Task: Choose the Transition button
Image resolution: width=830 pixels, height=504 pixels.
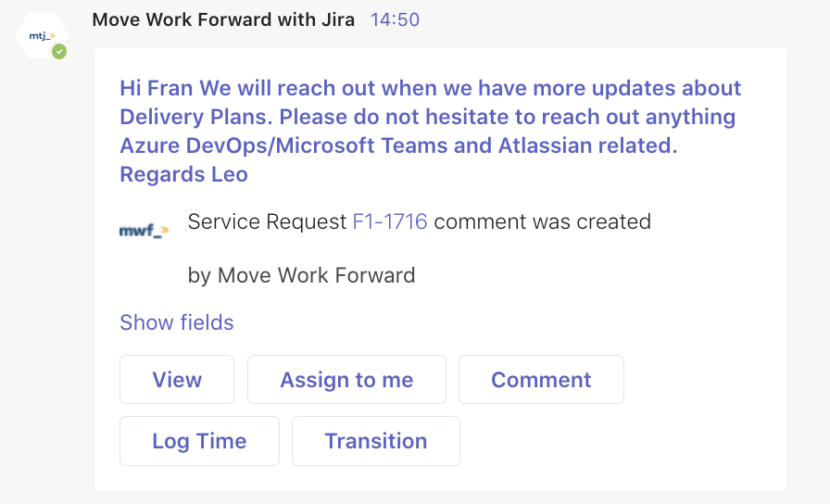Action: point(375,441)
